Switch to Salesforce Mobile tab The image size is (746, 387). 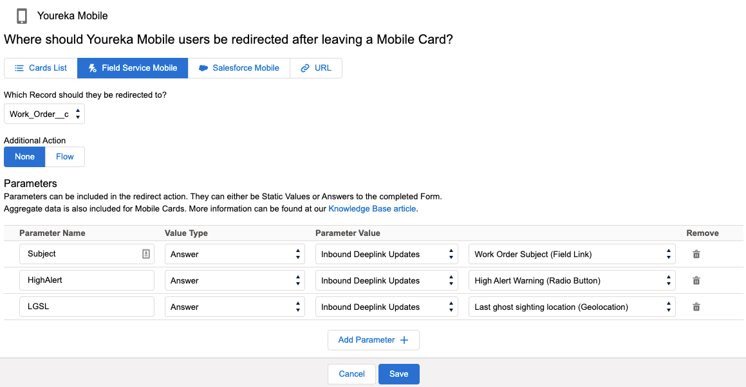click(239, 68)
